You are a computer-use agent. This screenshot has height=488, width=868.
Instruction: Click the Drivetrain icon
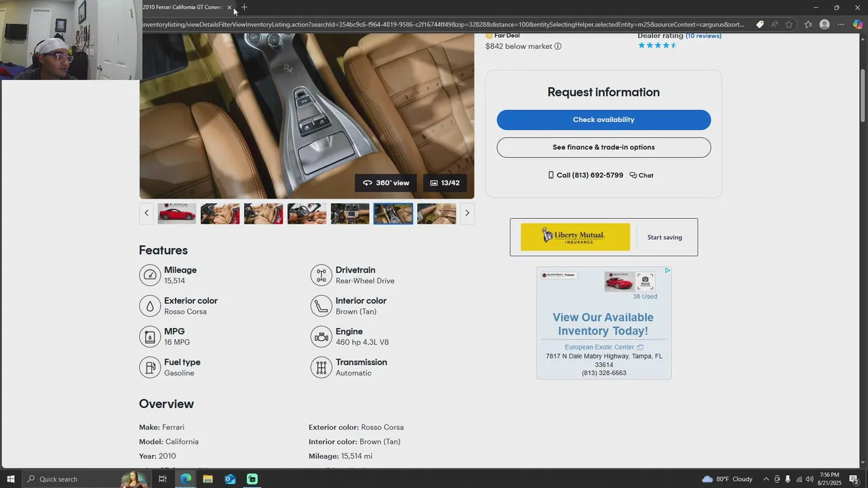(321, 275)
